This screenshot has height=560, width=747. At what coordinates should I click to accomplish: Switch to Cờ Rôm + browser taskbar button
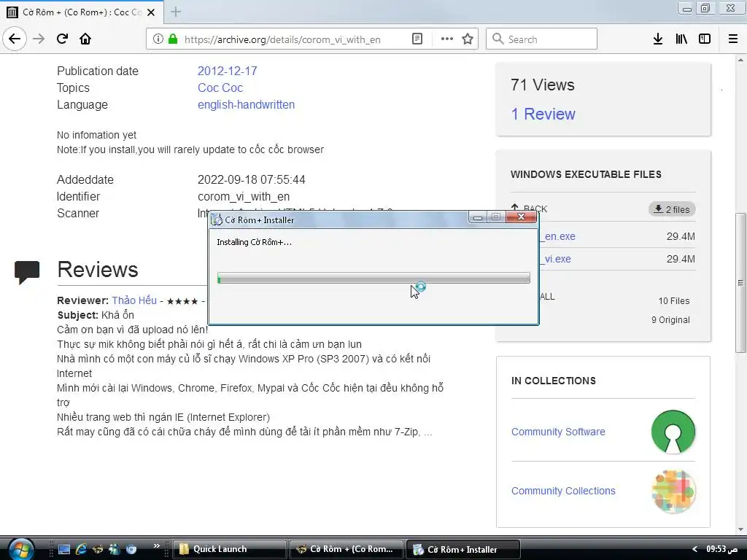click(347, 549)
